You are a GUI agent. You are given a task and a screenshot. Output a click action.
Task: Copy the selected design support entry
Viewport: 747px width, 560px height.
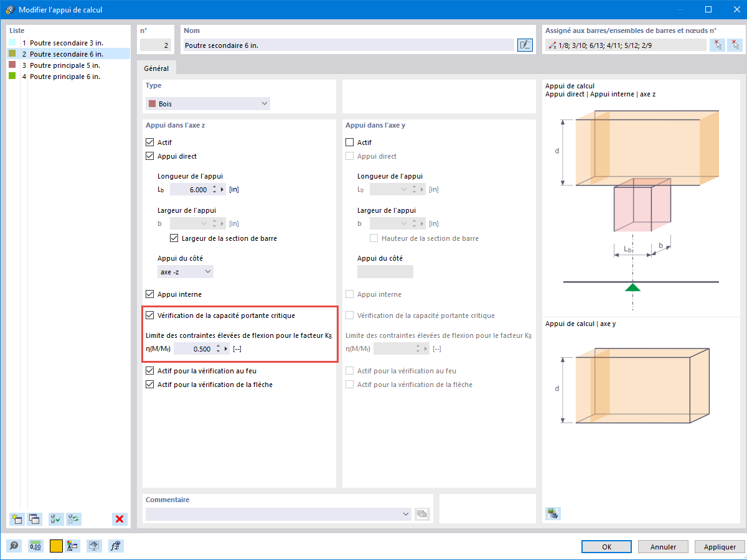click(x=34, y=519)
